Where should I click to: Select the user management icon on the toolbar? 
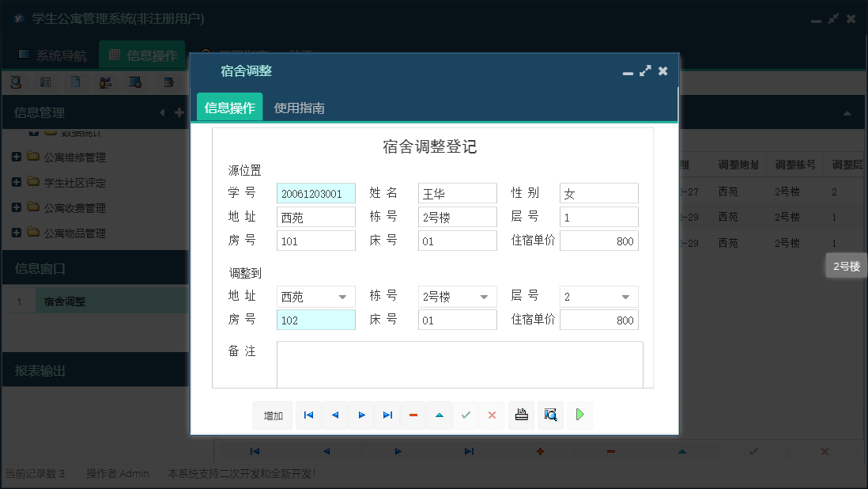pos(105,81)
